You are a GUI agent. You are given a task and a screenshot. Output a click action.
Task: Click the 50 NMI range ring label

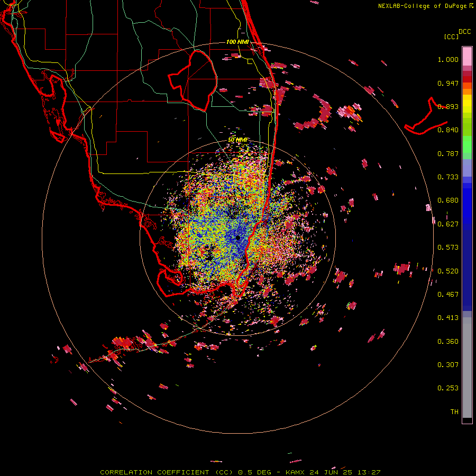(237, 140)
